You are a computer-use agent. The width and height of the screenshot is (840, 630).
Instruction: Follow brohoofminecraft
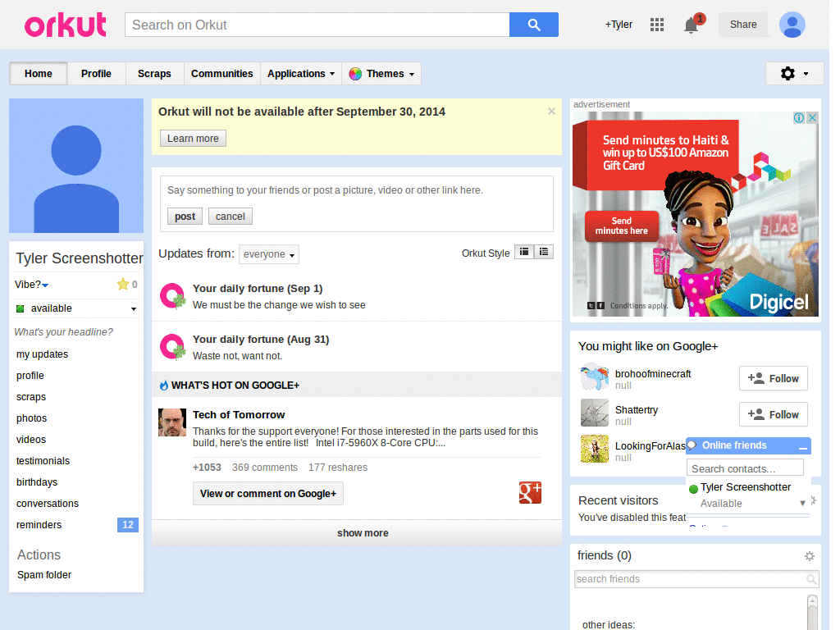(773, 379)
